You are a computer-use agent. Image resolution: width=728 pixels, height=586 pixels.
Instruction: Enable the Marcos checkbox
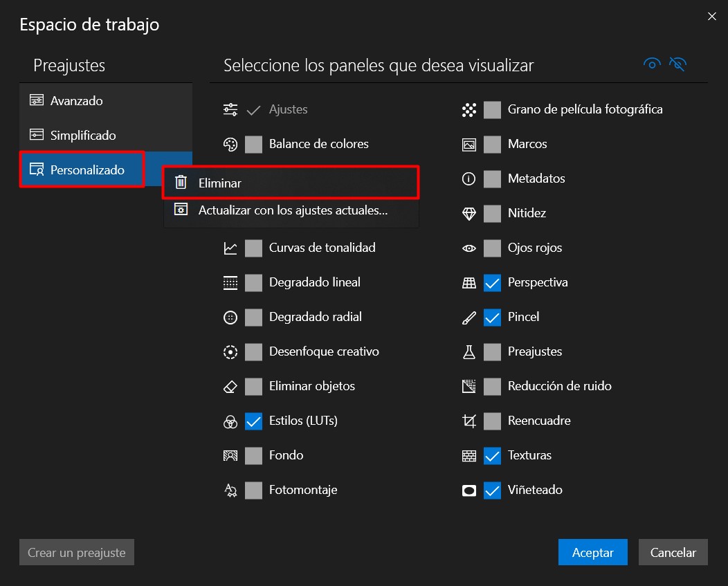click(492, 145)
